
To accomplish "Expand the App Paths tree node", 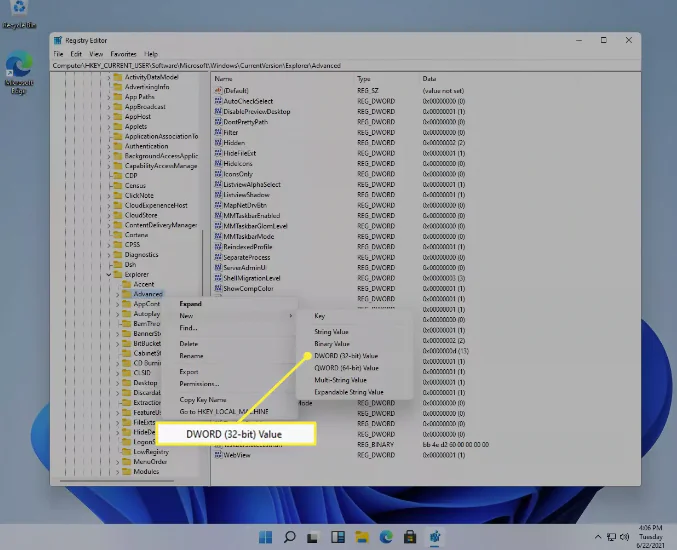I will point(108,97).
